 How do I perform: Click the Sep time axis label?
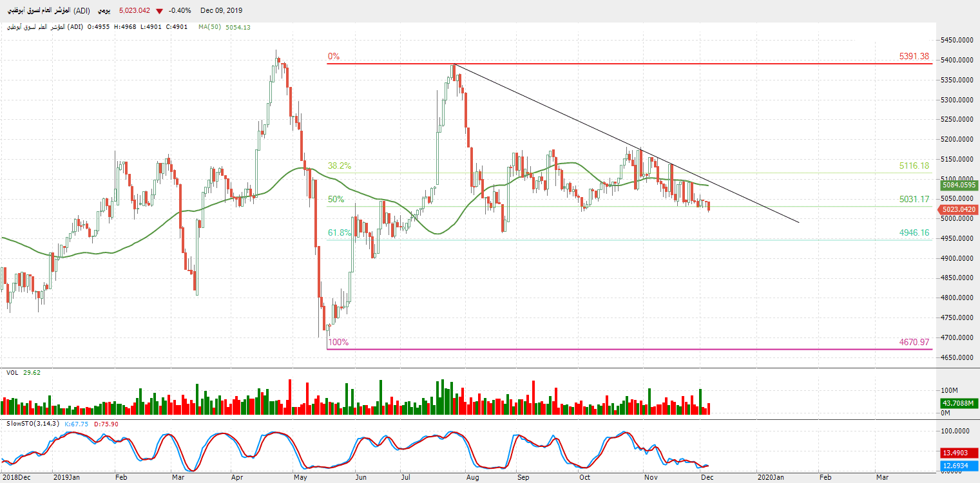(x=523, y=478)
